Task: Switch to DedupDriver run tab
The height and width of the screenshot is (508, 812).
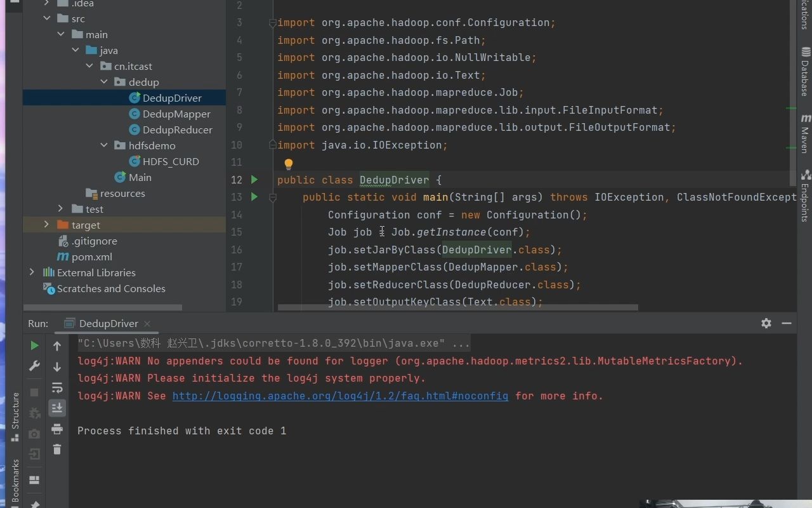Action: point(108,323)
